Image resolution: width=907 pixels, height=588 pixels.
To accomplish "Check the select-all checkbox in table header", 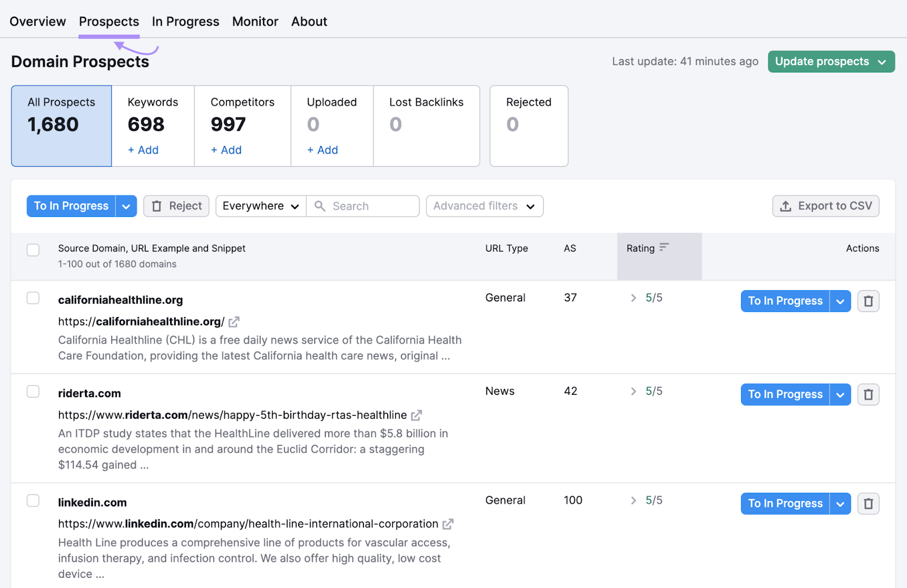I will click(x=33, y=250).
